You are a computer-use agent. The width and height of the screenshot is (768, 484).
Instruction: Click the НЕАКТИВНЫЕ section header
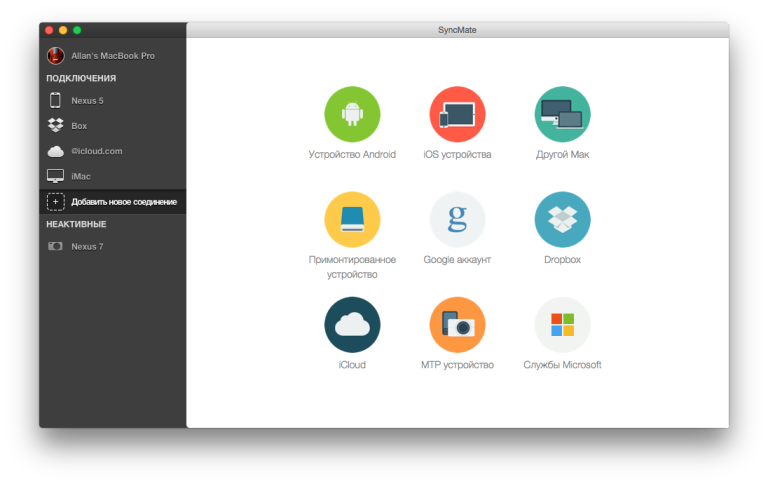(x=76, y=224)
